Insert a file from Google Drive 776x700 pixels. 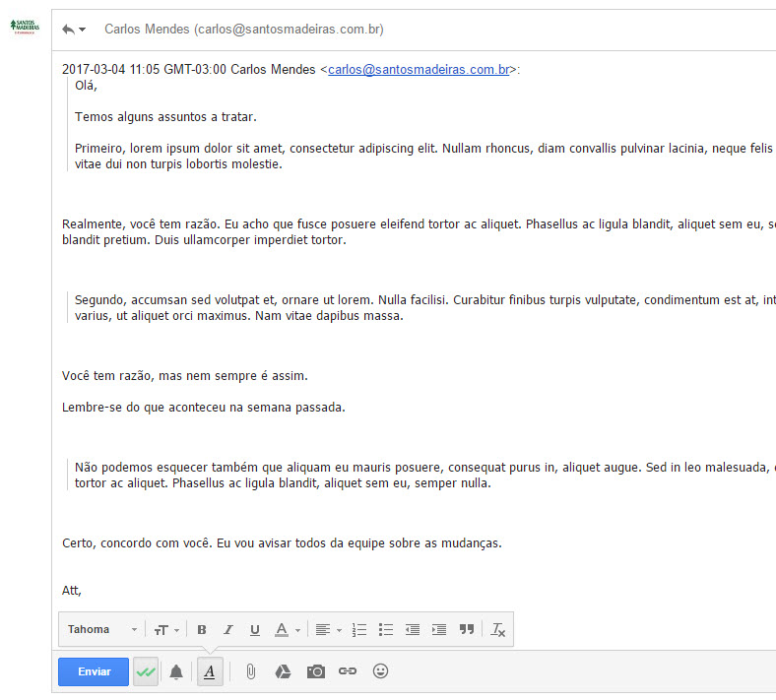click(283, 671)
